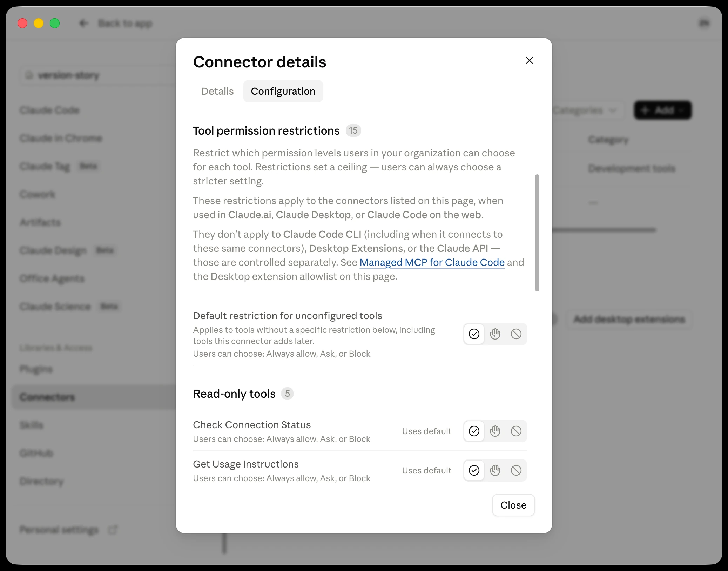Select the Configuration tab
This screenshot has height=571, width=728.
pos(283,91)
